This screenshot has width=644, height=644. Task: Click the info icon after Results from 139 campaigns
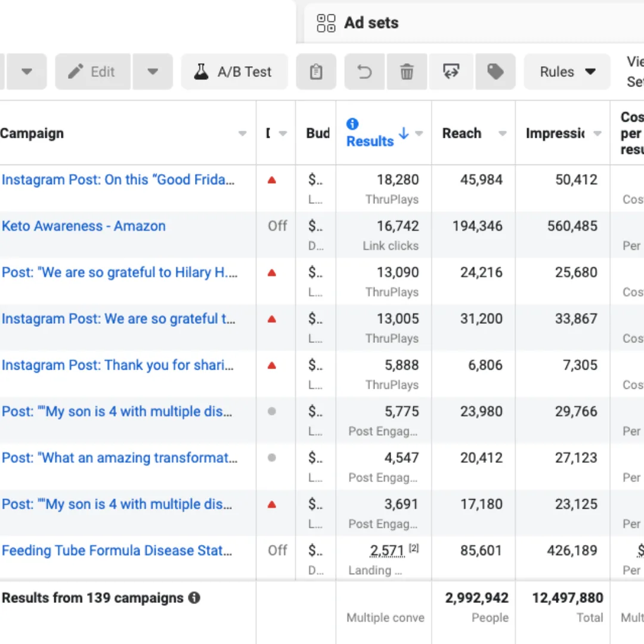(194, 597)
